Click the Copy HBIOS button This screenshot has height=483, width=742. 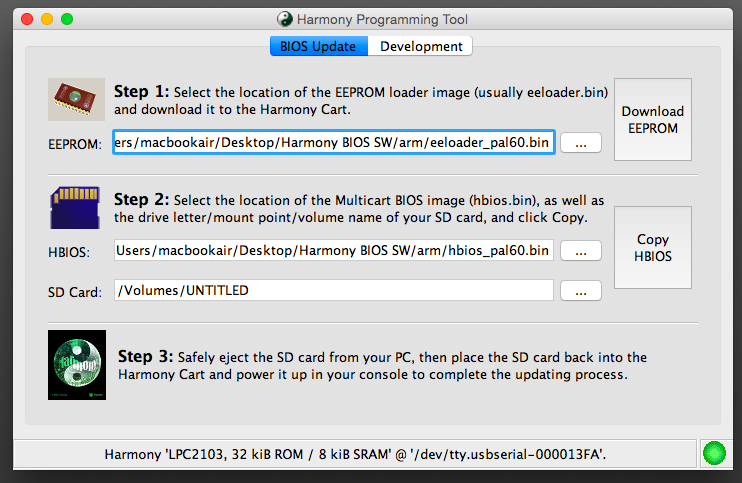tap(653, 247)
